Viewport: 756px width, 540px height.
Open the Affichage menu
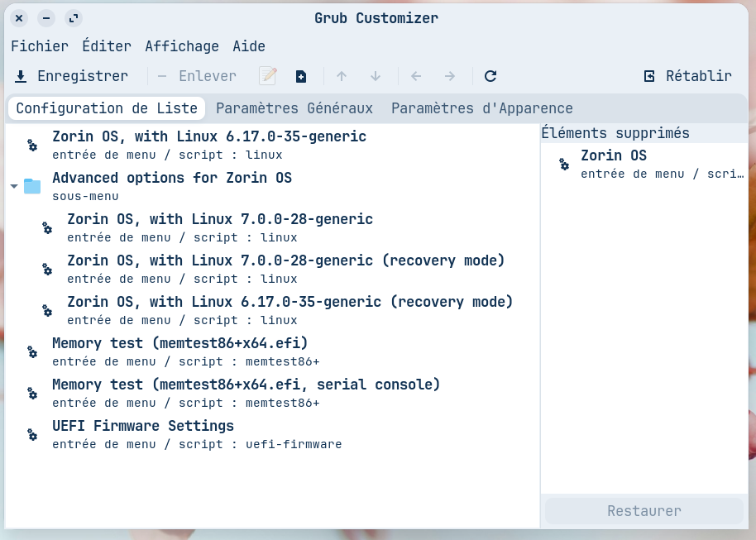click(x=182, y=46)
